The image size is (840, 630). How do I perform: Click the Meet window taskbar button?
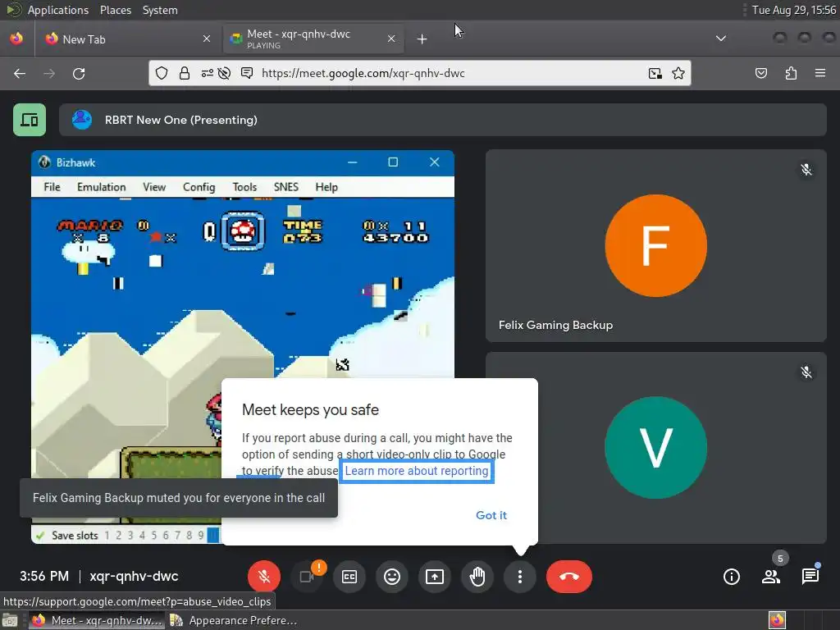97,620
